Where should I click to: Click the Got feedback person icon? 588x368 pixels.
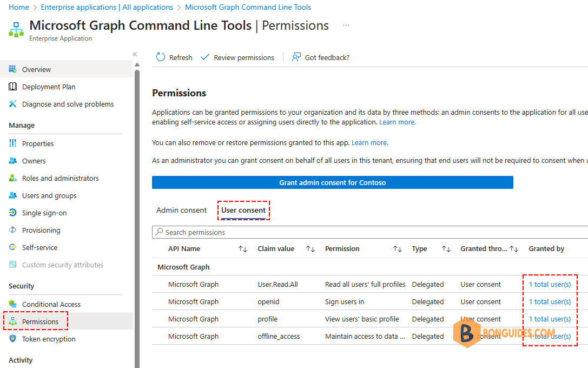tap(296, 57)
